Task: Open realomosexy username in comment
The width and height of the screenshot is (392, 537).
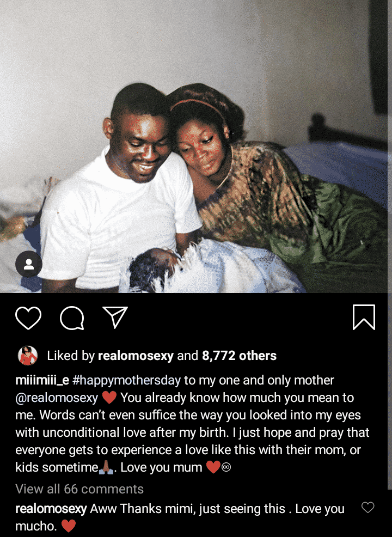Action: [51, 509]
